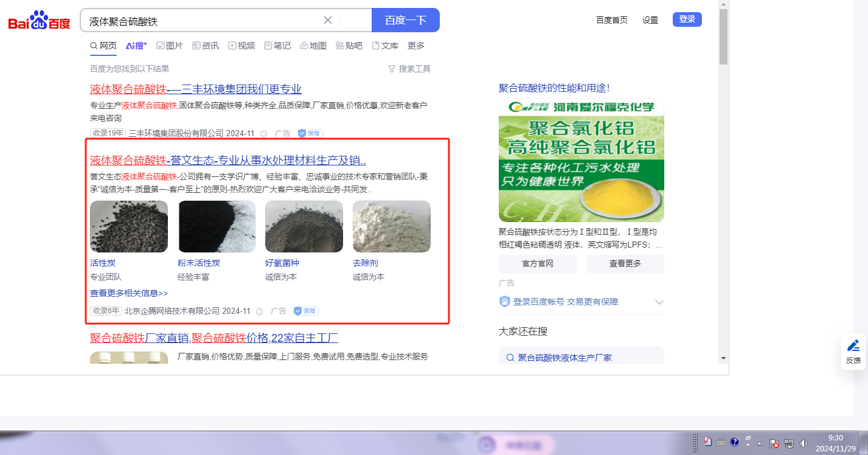Open 查看更多相关信息>> link
The height and width of the screenshot is (455, 868).
129,293
